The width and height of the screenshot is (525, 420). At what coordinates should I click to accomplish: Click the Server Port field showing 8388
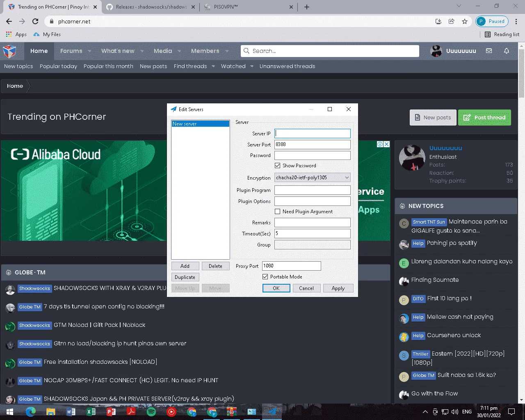point(313,144)
